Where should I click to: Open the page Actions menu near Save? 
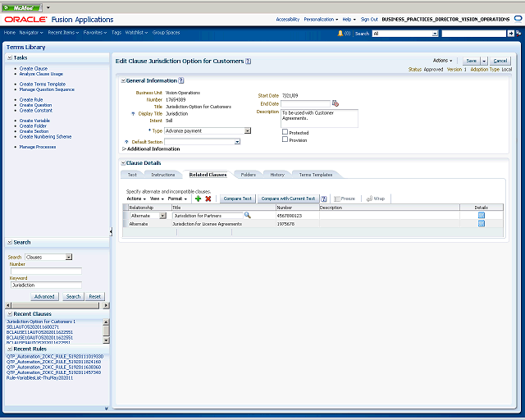click(442, 61)
